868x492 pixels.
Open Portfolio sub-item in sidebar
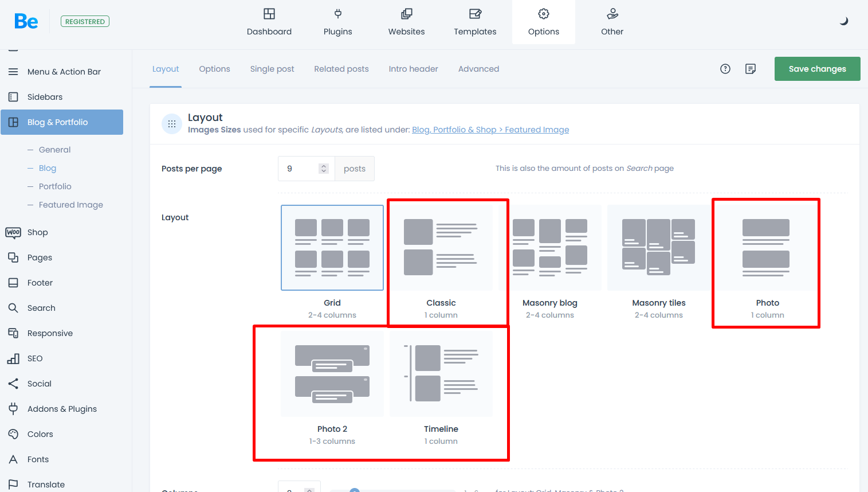click(x=55, y=186)
